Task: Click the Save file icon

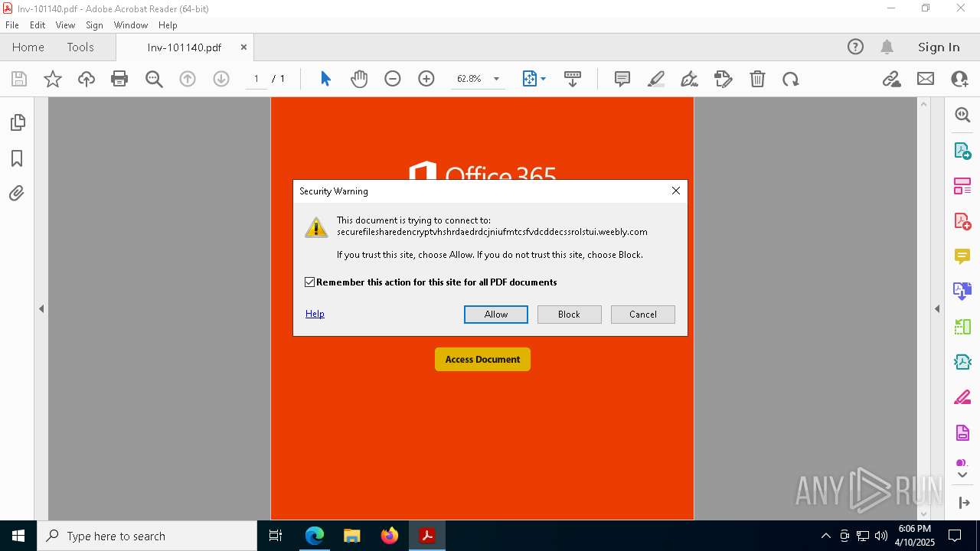Action: [19, 79]
